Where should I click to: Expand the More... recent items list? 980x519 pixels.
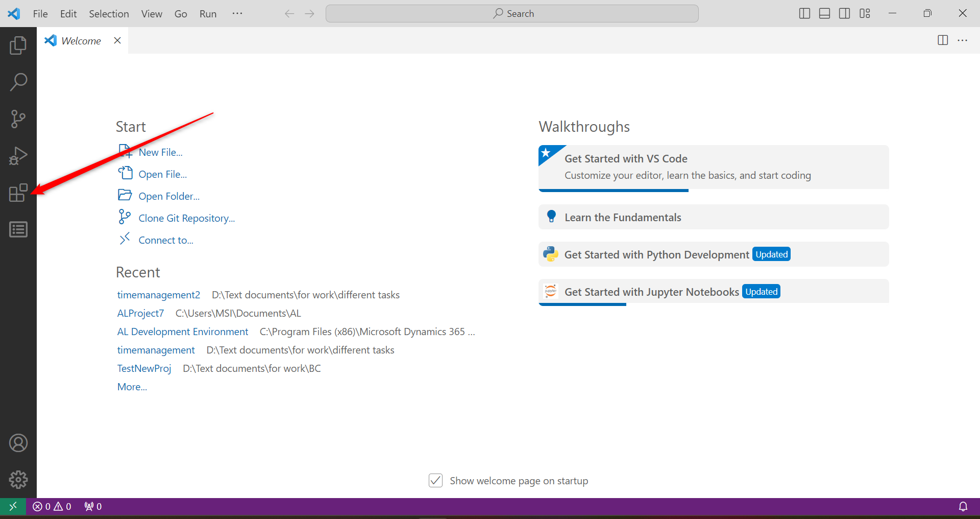132,387
